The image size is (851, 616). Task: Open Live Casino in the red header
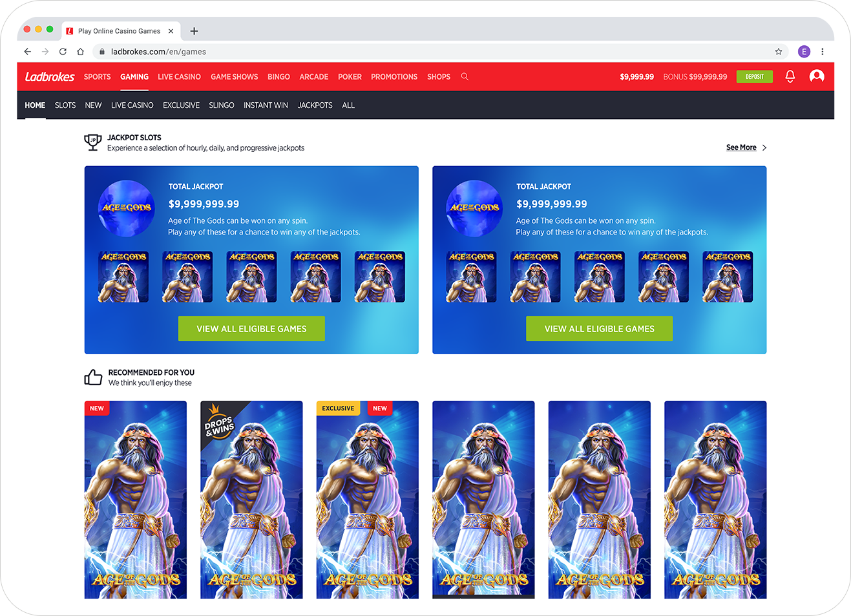point(179,77)
